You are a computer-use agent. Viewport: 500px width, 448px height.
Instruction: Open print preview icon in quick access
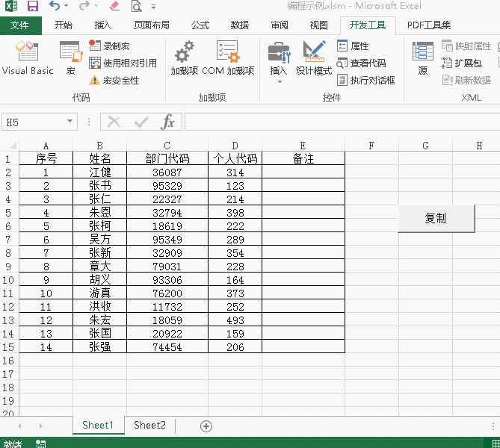136,6
